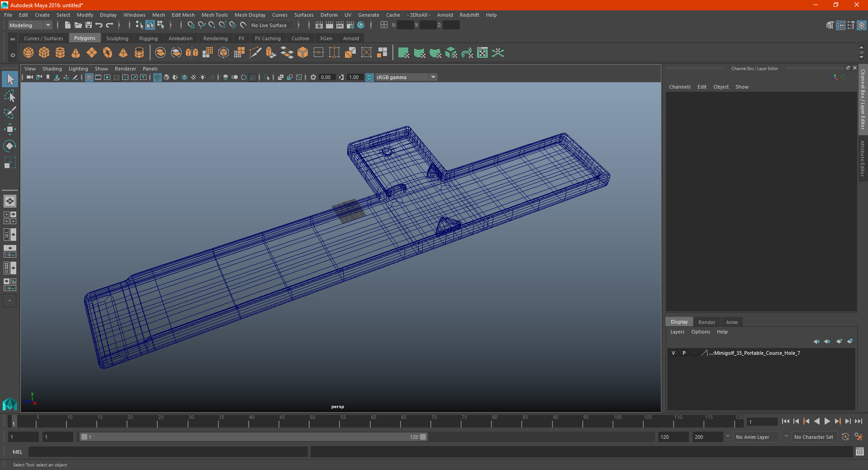Open the sRGB gamma view transform dropdown
The height and width of the screenshot is (470, 868).
click(x=406, y=77)
